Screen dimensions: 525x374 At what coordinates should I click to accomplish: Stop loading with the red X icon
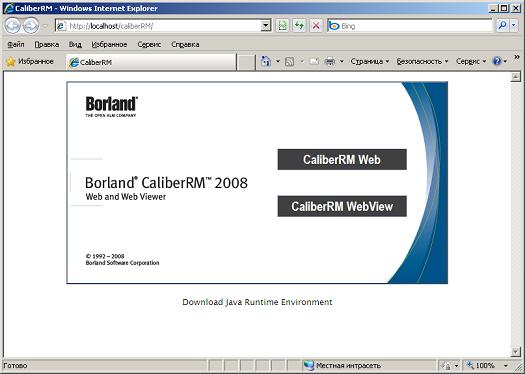tap(316, 26)
